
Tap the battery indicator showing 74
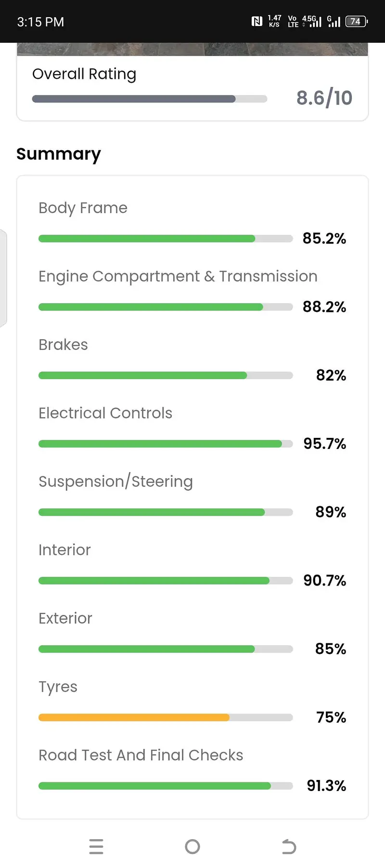click(356, 21)
